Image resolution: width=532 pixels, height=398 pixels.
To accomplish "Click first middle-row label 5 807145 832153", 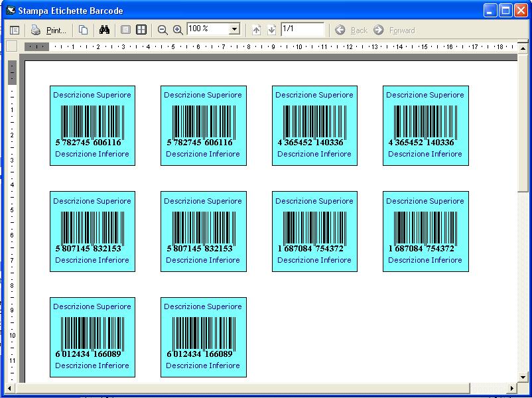I will (92, 232).
